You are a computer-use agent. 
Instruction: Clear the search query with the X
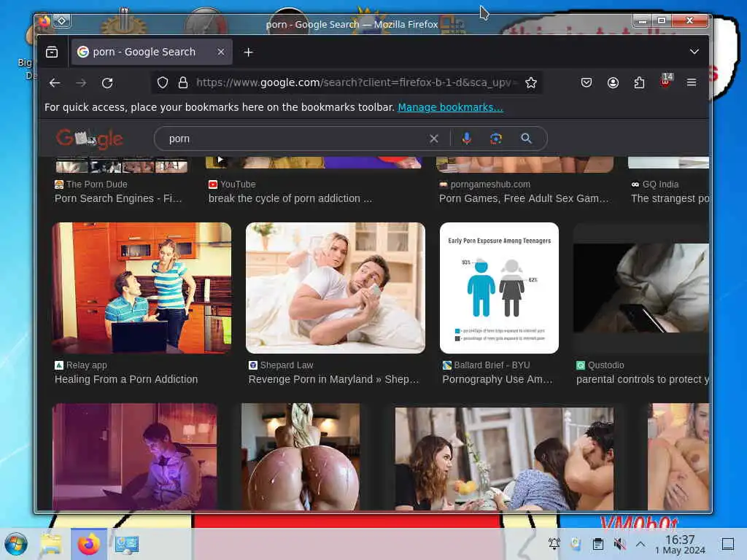click(433, 139)
